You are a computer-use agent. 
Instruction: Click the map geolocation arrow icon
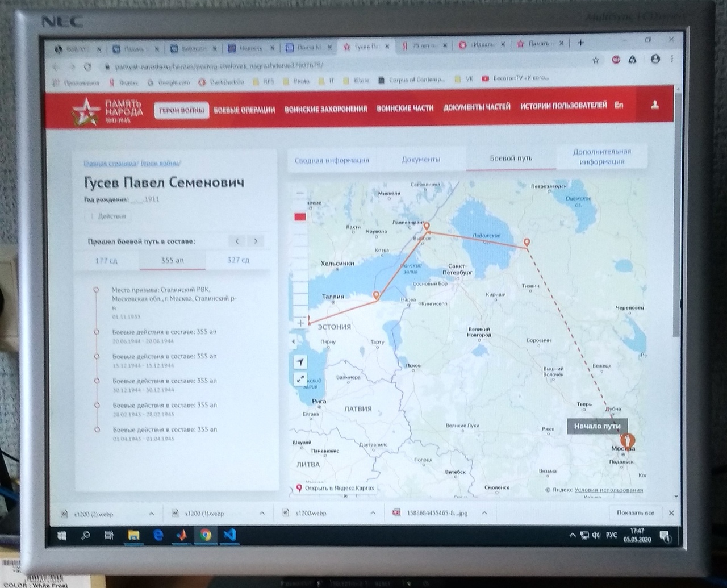click(300, 362)
